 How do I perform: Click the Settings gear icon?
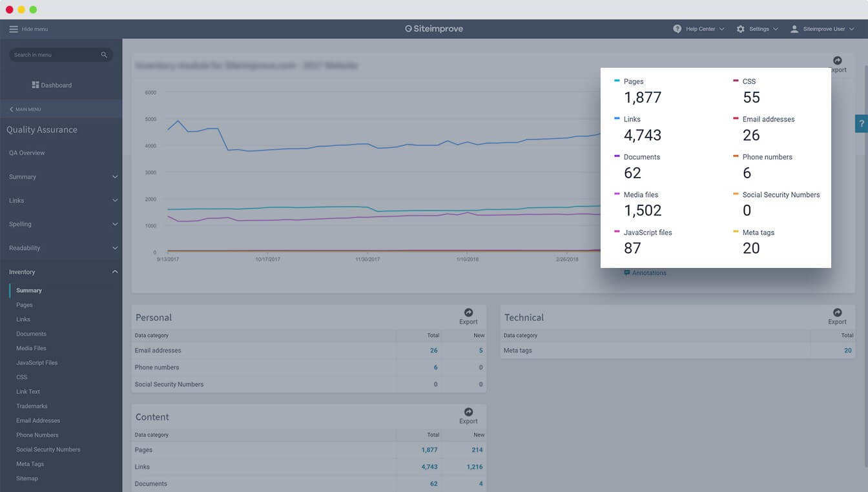coord(740,29)
